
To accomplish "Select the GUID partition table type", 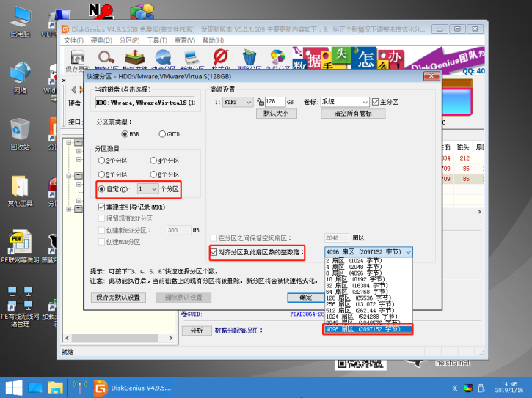I will [162, 134].
